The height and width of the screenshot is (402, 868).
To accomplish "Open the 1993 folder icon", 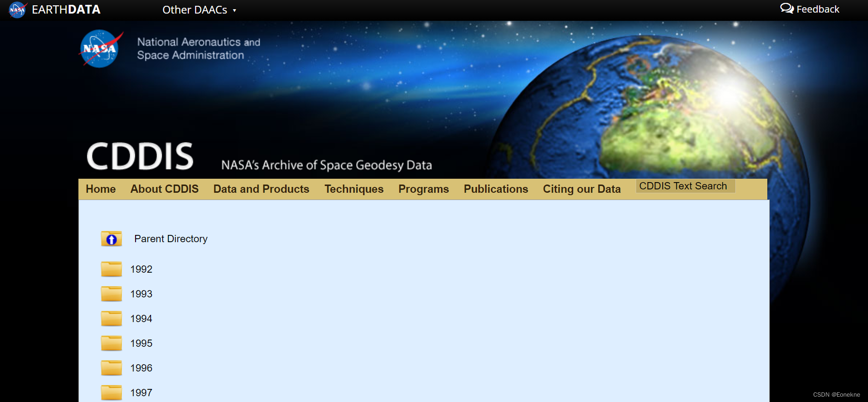I will coord(111,294).
